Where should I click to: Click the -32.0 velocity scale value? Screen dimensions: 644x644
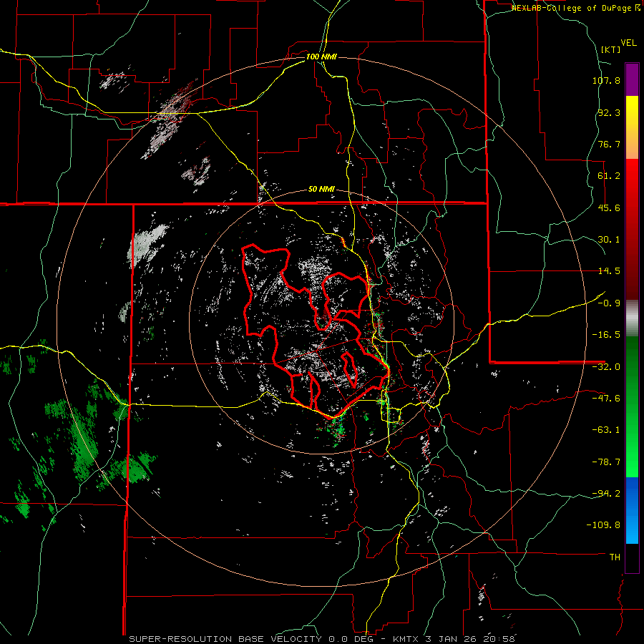tap(606, 367)
